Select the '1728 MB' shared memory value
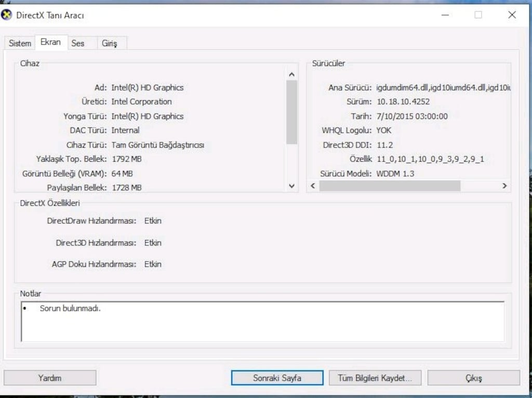Image resolution: width=532 pixels, height=398 pixels. pyautogui.click(x=127, y=188)
